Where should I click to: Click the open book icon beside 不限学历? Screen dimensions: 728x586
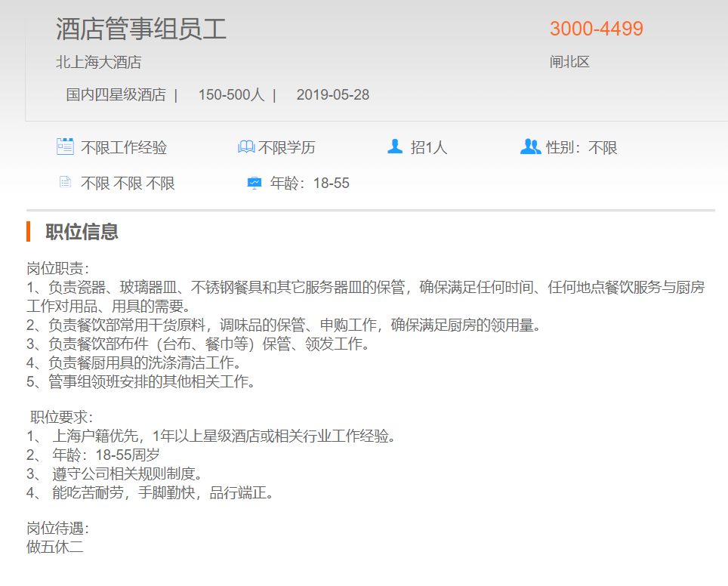click(246, 147)
